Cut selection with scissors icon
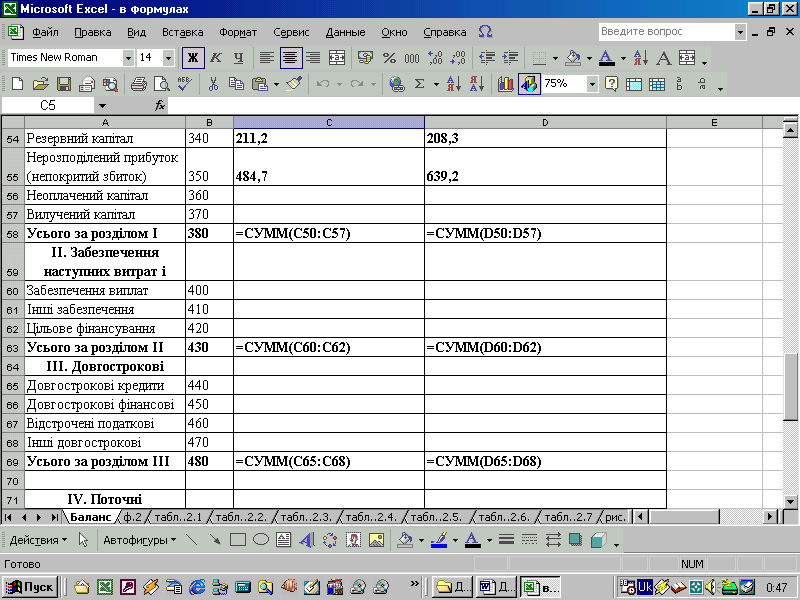Viewport: 800px width, 600px height. pyautogui.click(x=213, y=84)
